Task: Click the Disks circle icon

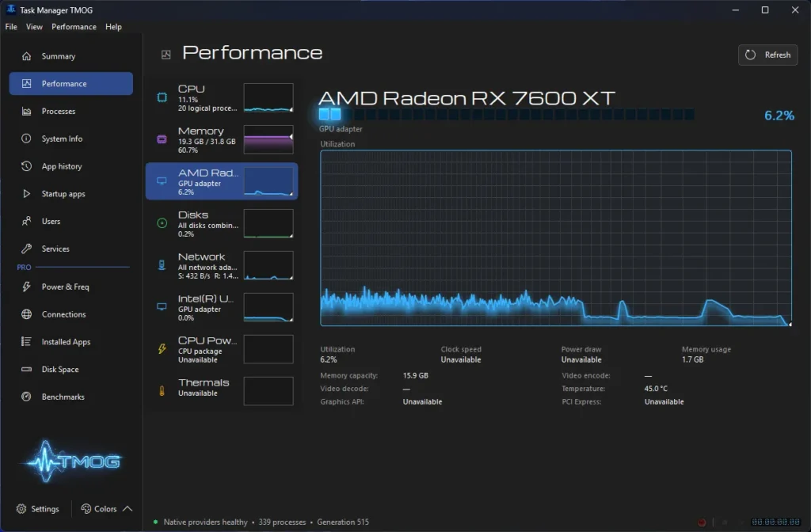Action: tap(162, 223)
